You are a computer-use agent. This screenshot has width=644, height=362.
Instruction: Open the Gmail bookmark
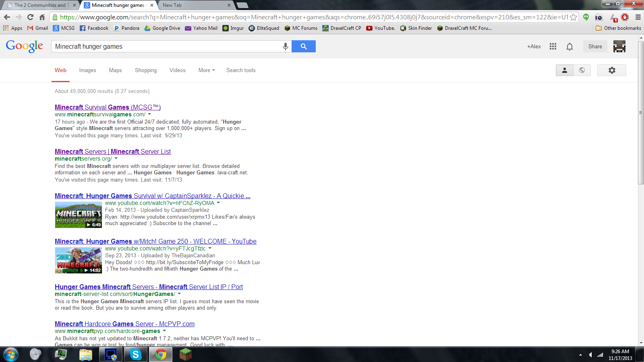(x=37, y=28)
